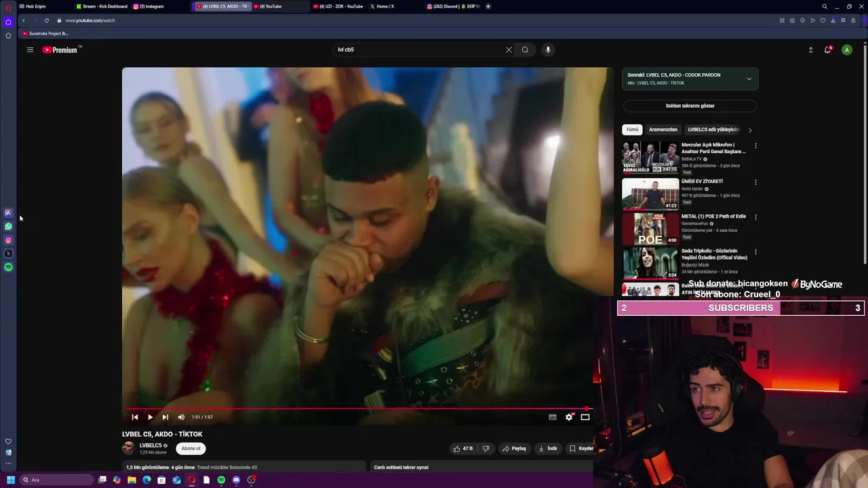The width and height of the screenshot is (868, 488).
Task: Open Opera sidebar three-dots settings
Action: (8, 464)
